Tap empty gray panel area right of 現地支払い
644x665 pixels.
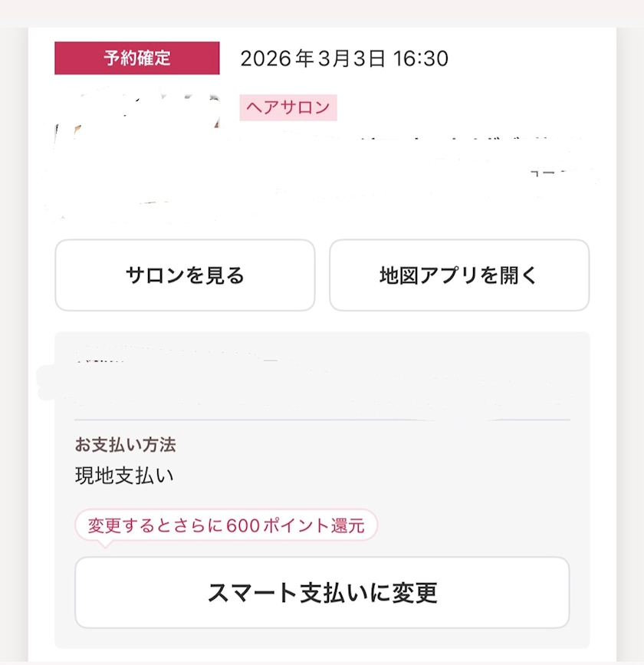point(383,476)
